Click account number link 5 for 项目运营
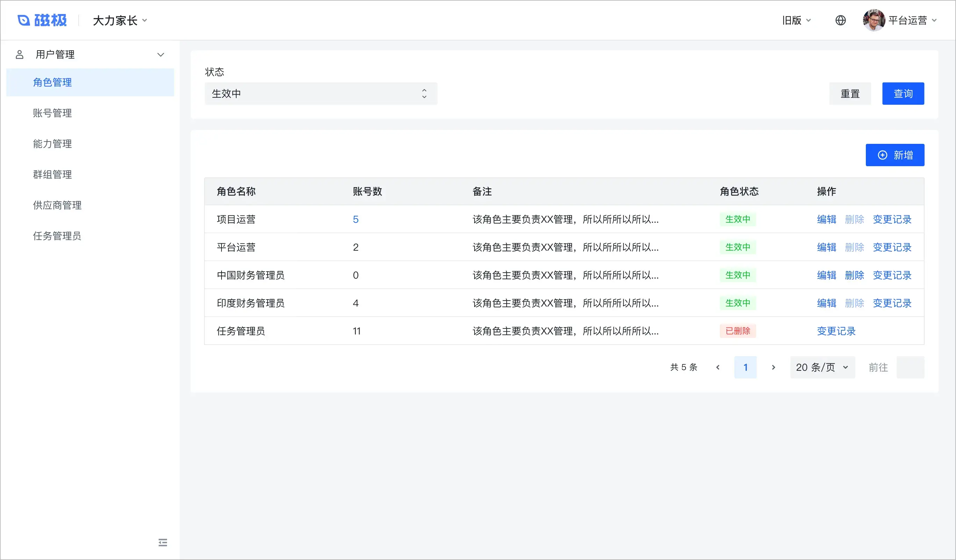Viewport: 956px width, 560px height. pyautogui.click(x=355, y=219)
